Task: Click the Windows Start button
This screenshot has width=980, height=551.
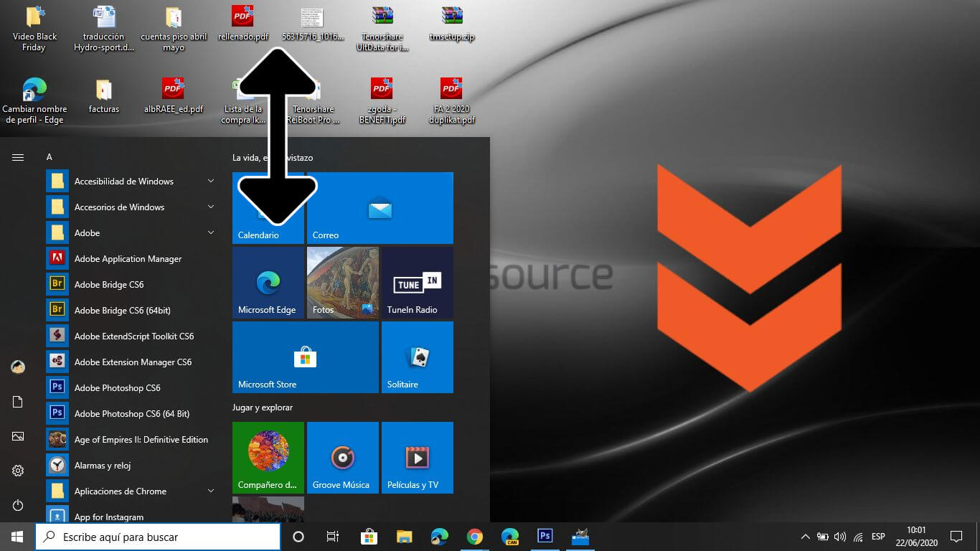Action: click(17, 537)
